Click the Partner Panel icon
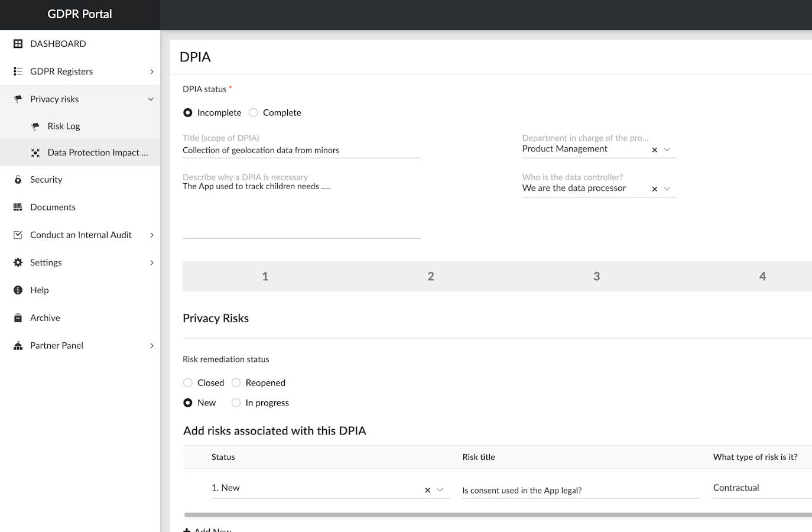812x532 pixels. point(18,346)
